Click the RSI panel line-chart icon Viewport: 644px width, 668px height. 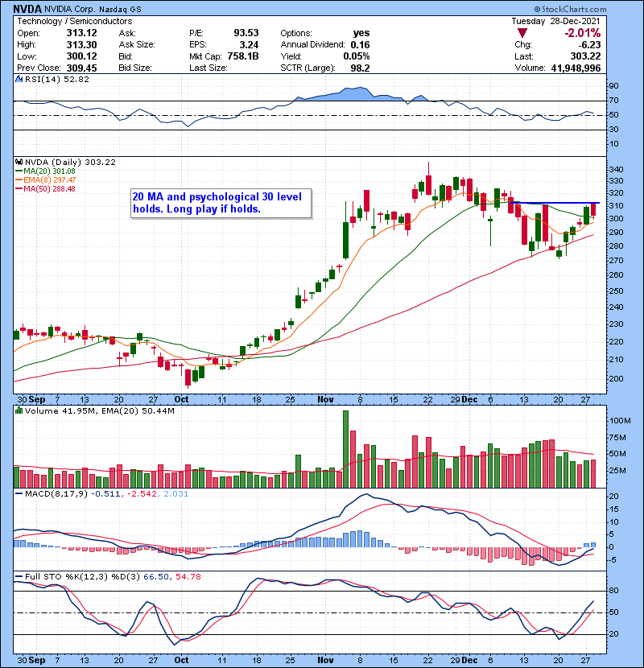(x=19, y=79)
